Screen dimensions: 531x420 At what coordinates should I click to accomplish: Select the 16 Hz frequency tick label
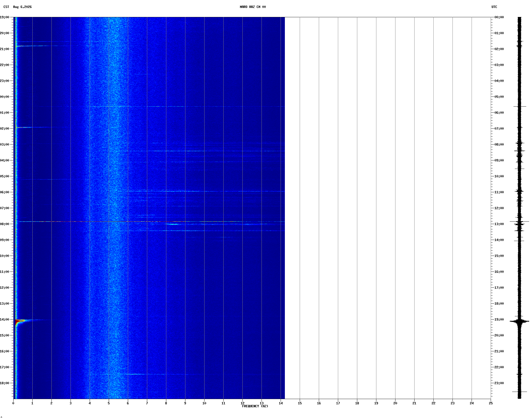(319, 403)
